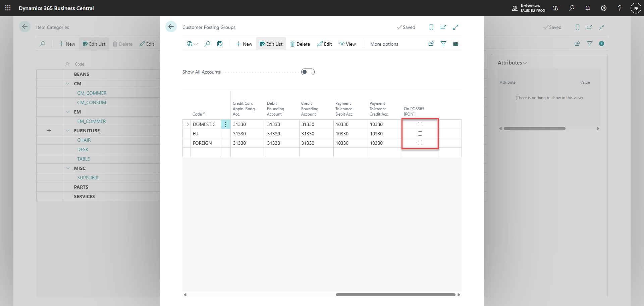644x306 pixels.
Task: Check On POS365 for FOREIGN row
Action: tap(420, 143)
